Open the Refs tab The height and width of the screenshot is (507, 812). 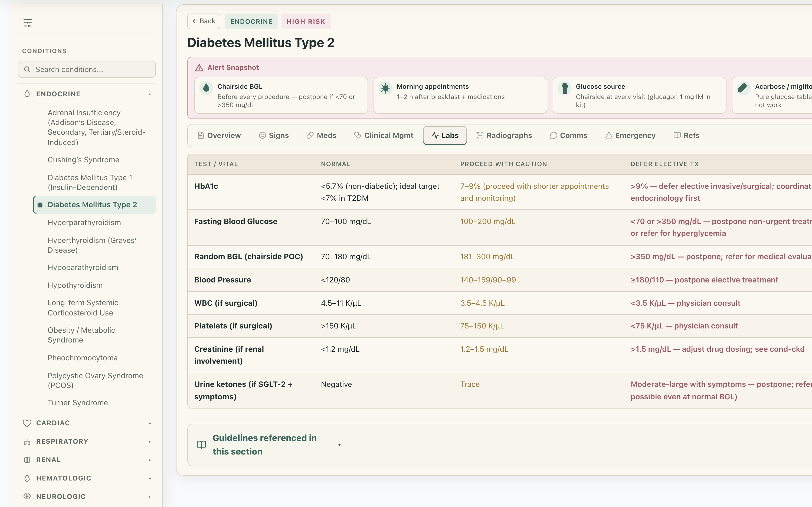coord(686,136)
